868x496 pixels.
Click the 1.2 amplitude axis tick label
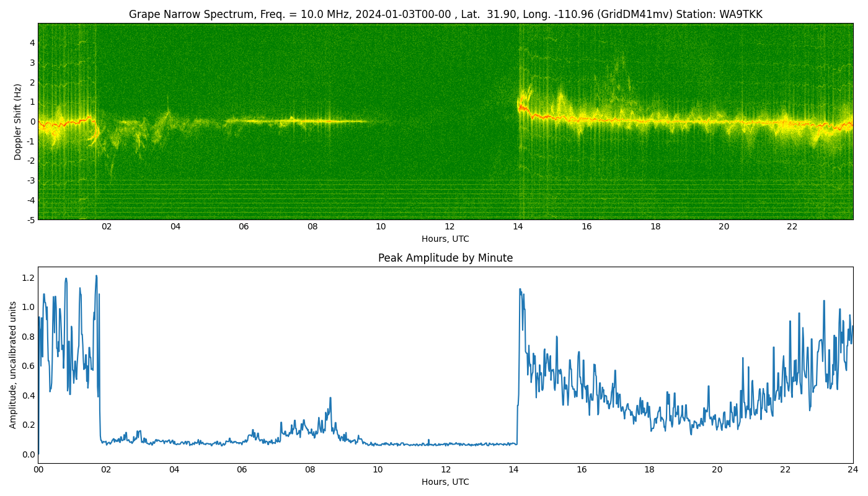pyautogui.click(x=27, y=278)
